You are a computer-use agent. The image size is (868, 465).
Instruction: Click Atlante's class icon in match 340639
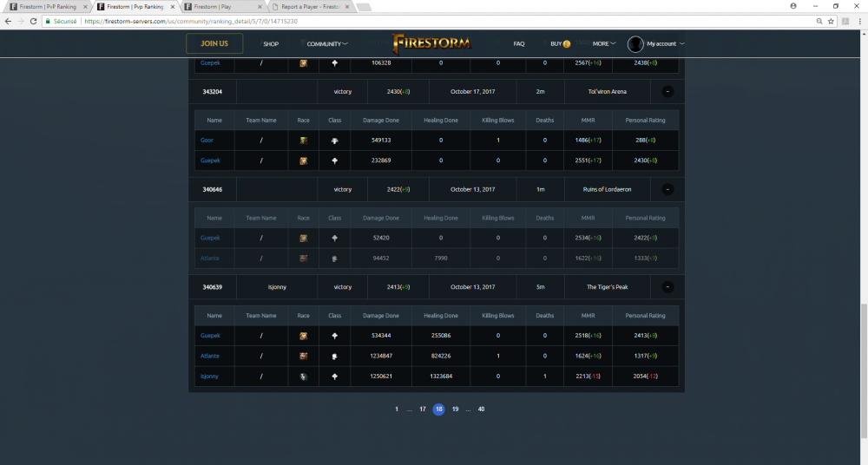point(334,356)
